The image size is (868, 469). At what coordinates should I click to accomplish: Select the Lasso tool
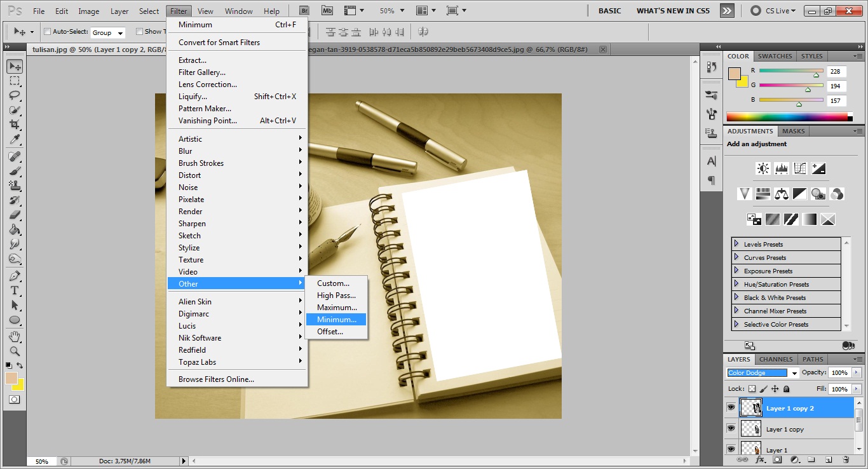point(15,95)
